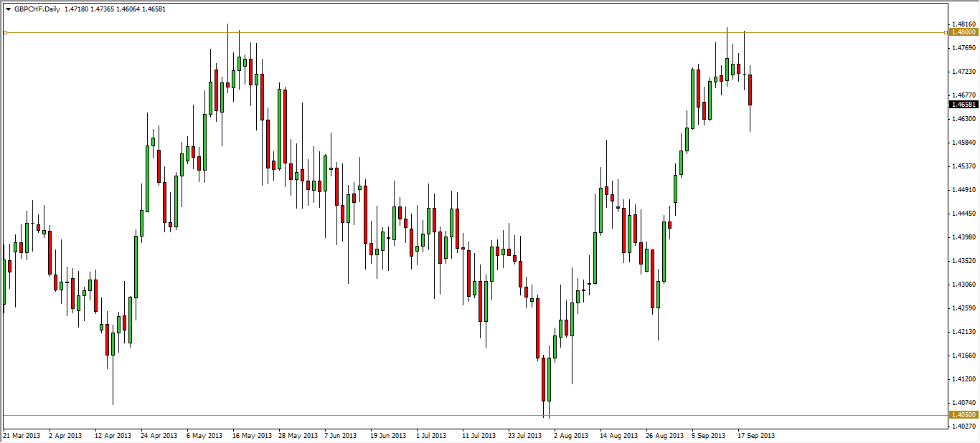Click the 1.48000 resistance line price tag
Image resolution: width=980 pixels, height=443 pixels.
[963, 32]
